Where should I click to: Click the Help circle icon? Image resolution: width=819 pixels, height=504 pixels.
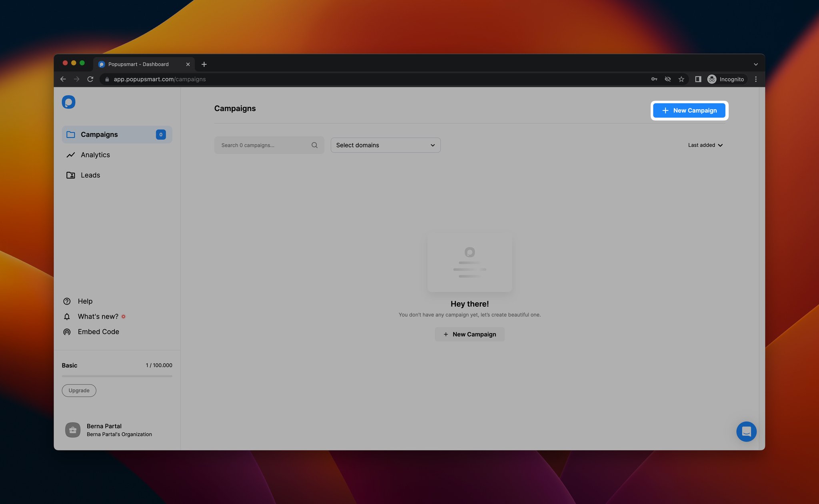tap(66, 301)
